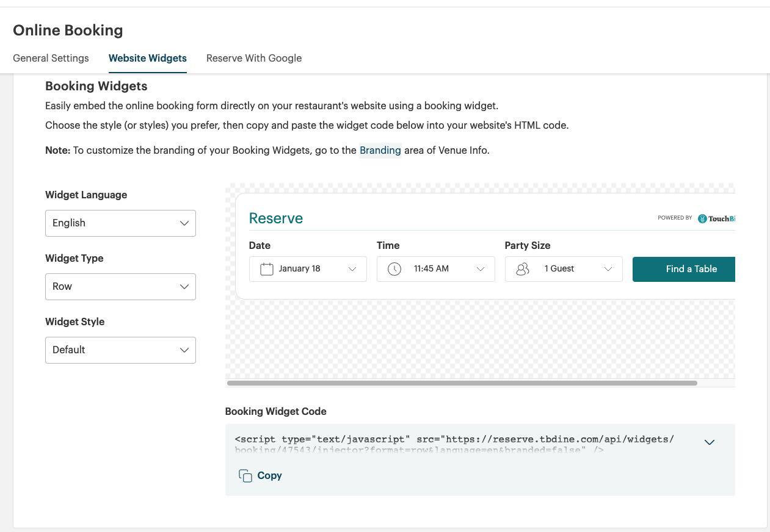
Task: Click the Find a Table button
Action: click(x=691, y=268)
